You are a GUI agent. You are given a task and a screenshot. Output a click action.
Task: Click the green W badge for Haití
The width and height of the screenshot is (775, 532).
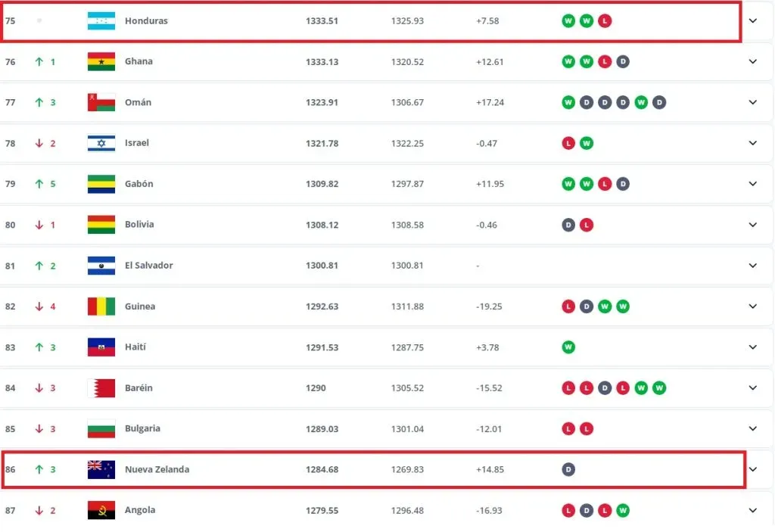pos(568,347)
